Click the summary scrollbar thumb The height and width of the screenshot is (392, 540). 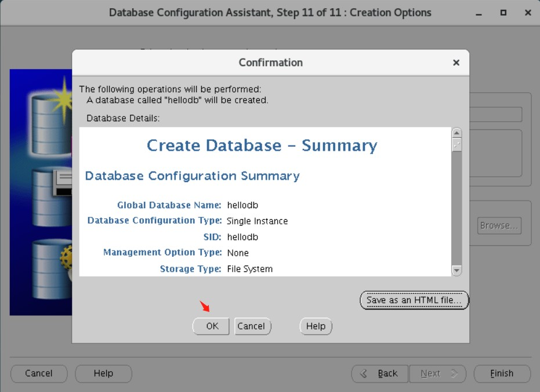pos(456,145)
